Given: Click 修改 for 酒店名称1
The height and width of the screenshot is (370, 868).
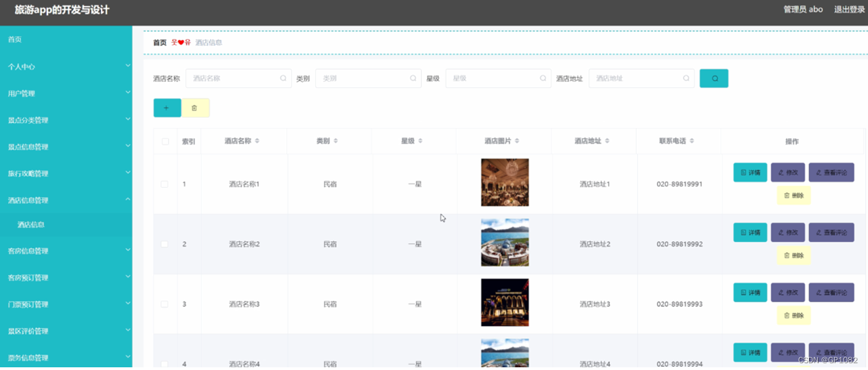Looking at the screenshot, I should (x=788, y=172).
